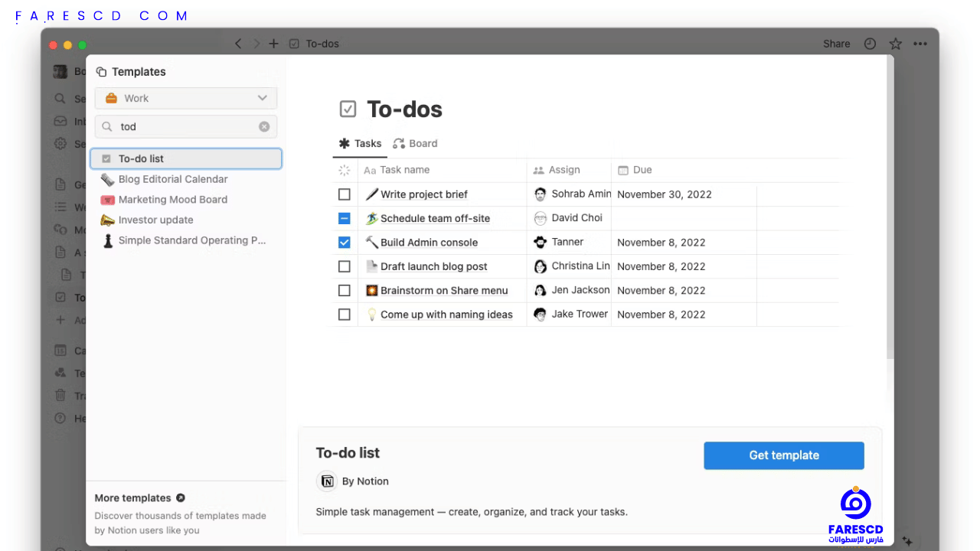
Task: Go forward using the right arrow
Action: 256,44
